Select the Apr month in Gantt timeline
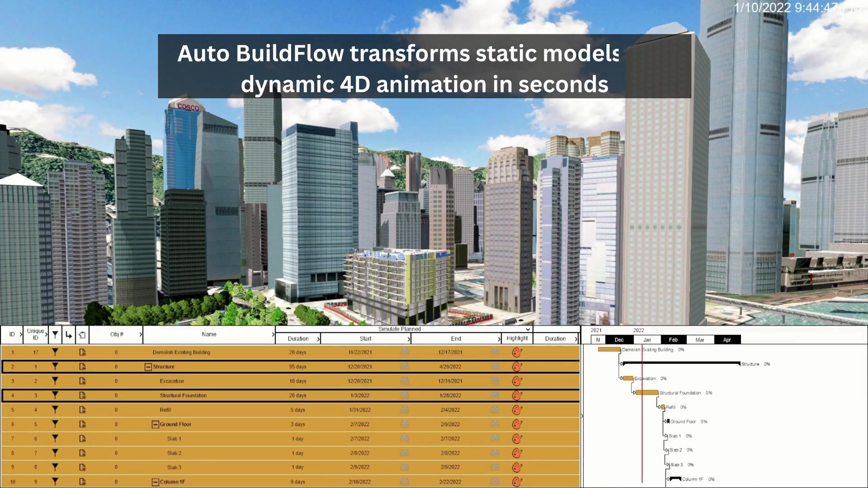Screen dimensions: 868x488 click(727, 340)
